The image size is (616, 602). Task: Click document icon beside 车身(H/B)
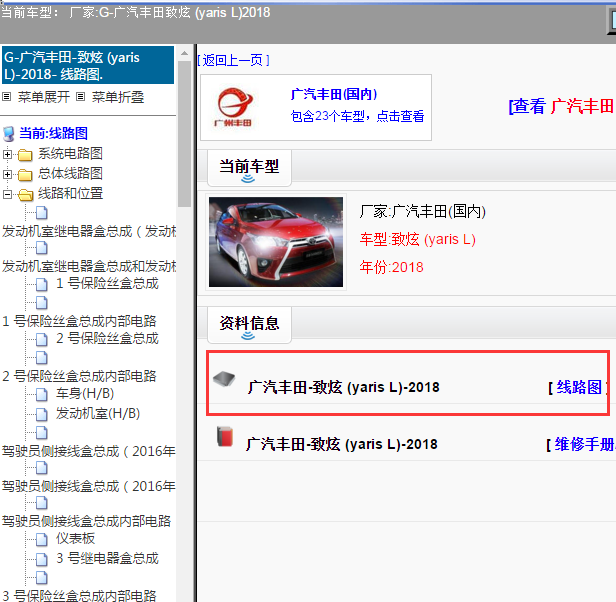[x=42, y=394]
